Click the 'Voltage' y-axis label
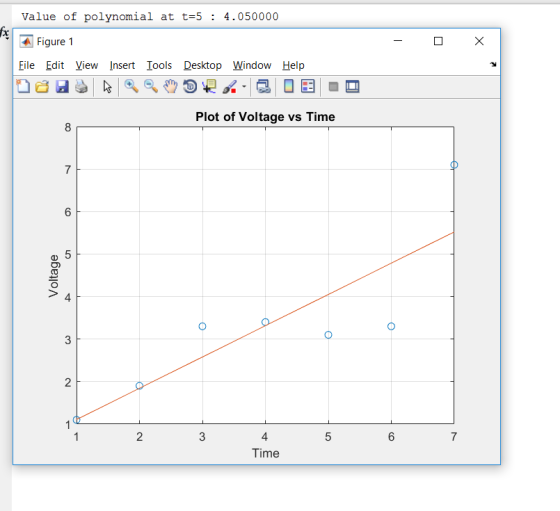The height and width of the screenshot is (511, 560). click(54, 276)
